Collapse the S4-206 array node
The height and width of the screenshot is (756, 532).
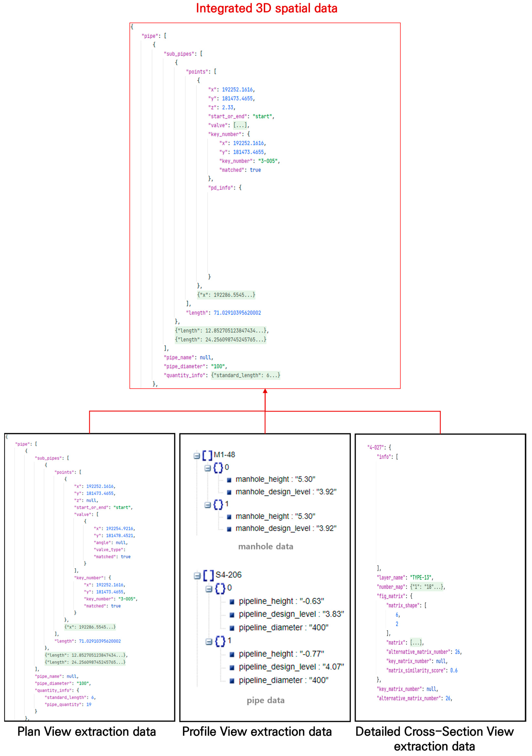pos(197,576)
